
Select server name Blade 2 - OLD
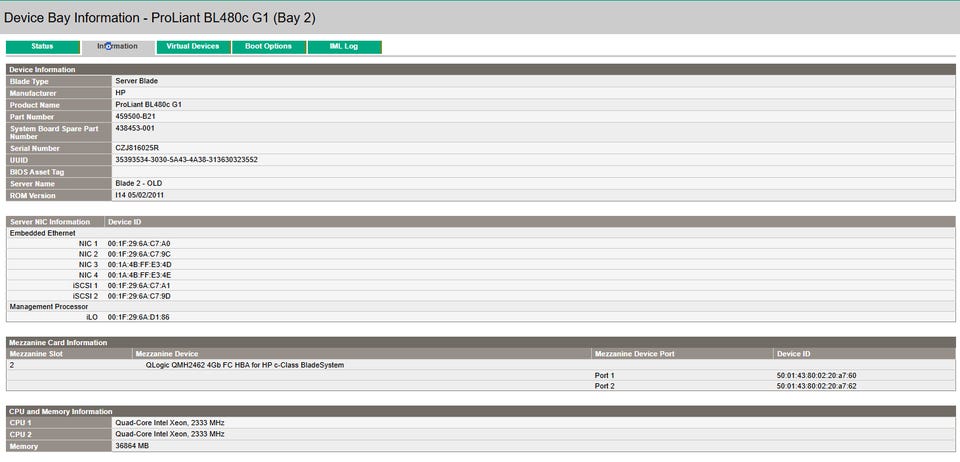[138, 184]
